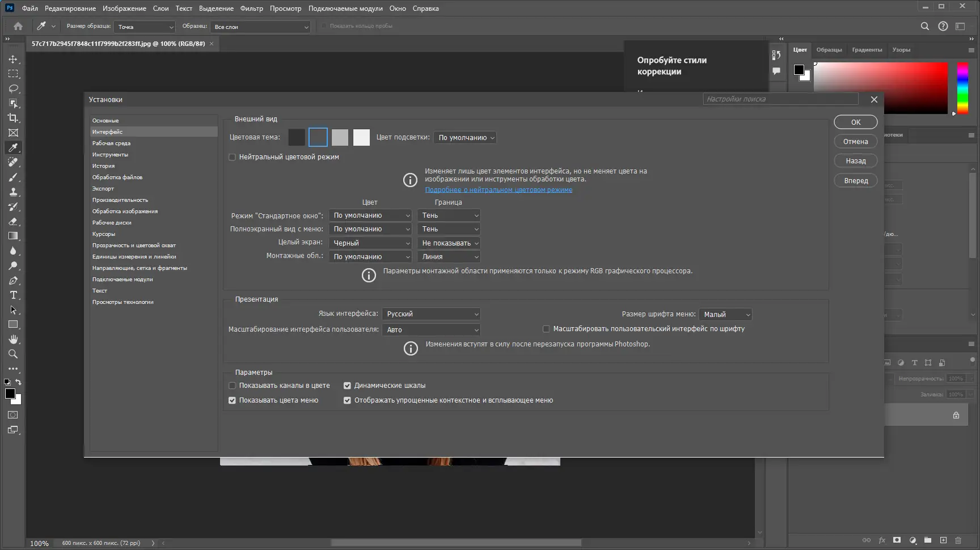Open the Не показывать border dropdown
The width and height of the screenshot is (980, 550).
(449, 243)
